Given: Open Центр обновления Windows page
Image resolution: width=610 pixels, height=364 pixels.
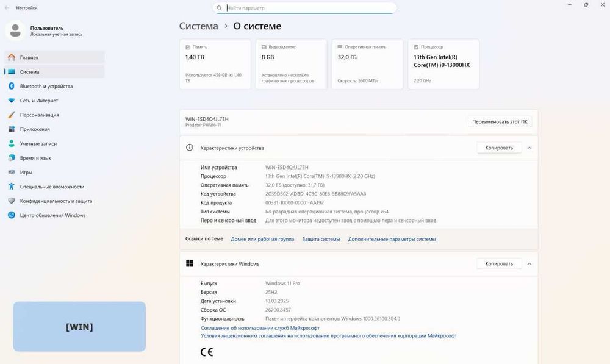Looking at the screenshot, I should [x=54, y=215].
